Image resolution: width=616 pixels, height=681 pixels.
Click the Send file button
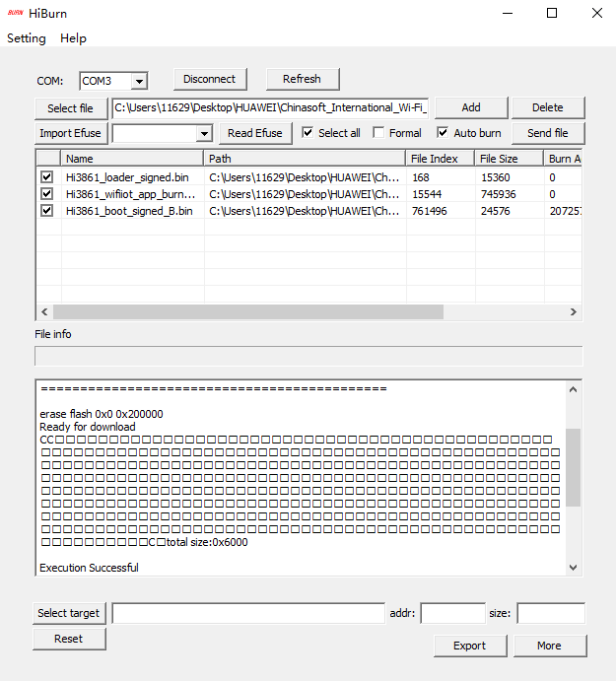(x=548, y=133)
